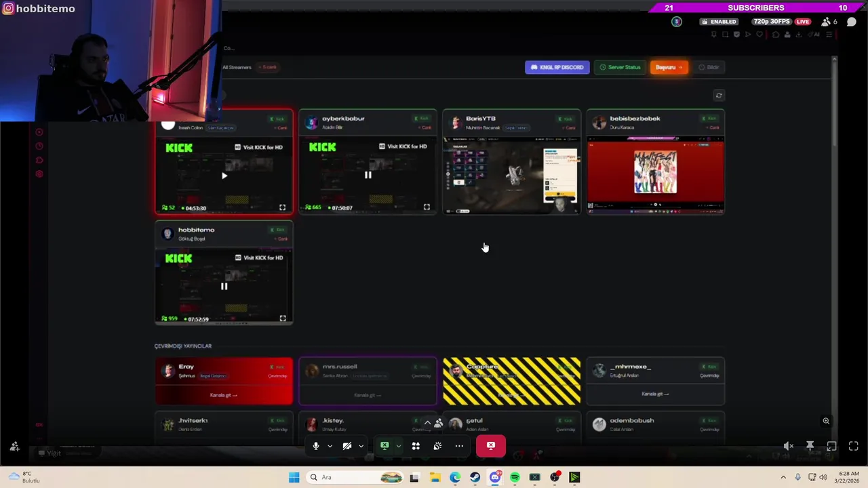
Task: Open bebisbezbebek stream thumbnail
Action: (x=656, y=175)
